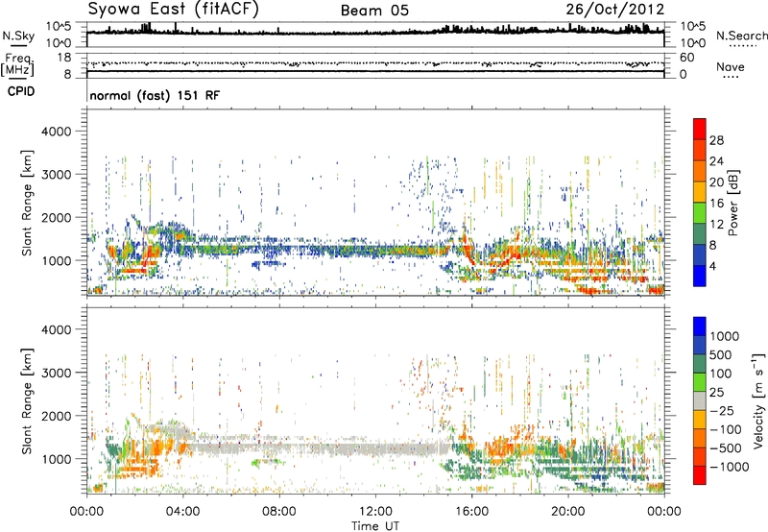Click the noise trace in top panel
768x532 pixels.
click(x=375, y=32)
